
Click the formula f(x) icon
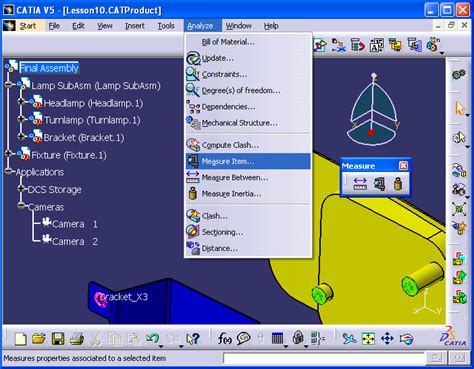coord(225,339)
